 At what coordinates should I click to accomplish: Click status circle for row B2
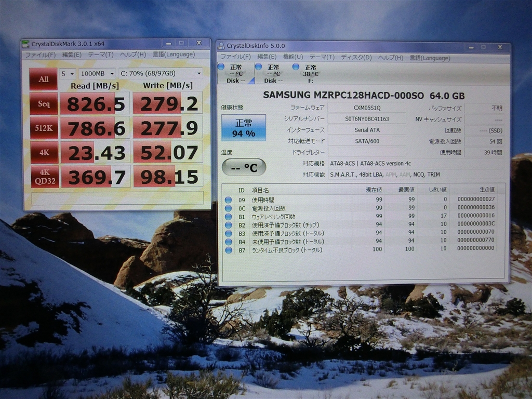click(229, 225)
